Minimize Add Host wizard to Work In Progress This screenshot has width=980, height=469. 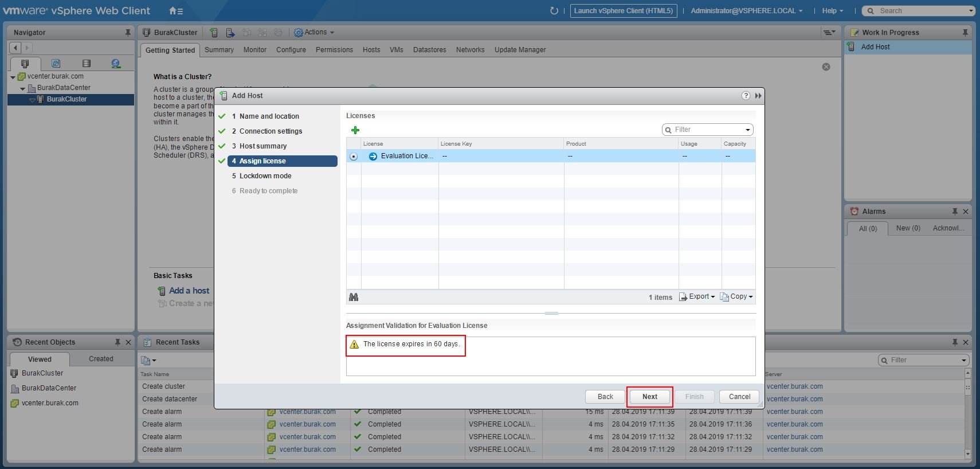point(758,96)
